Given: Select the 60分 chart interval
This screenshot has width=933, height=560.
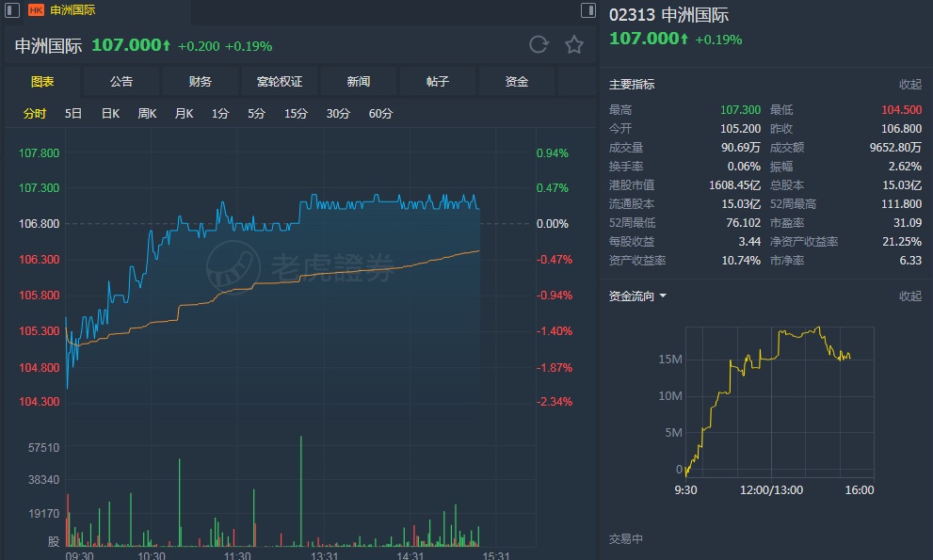Looking at the screenshot, I should point(380,114).
